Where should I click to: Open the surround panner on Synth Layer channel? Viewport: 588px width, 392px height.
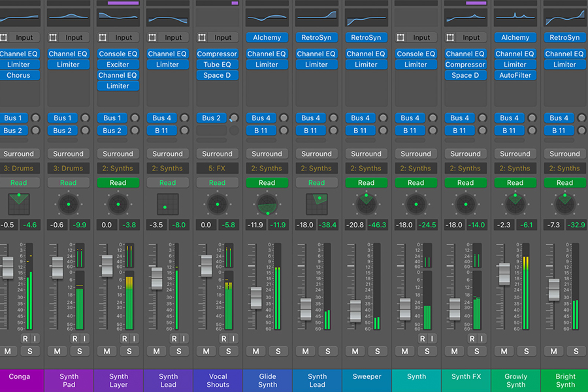click(x=118, y=204)
